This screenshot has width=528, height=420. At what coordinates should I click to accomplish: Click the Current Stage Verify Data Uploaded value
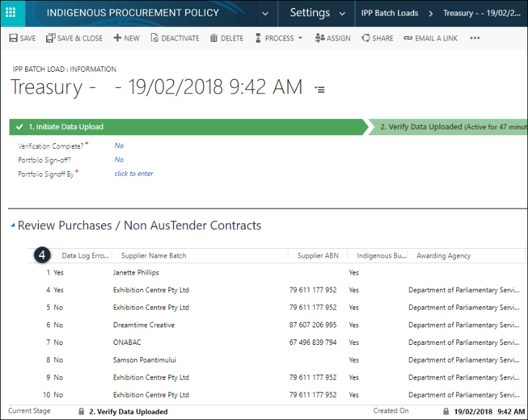[129, 412]
